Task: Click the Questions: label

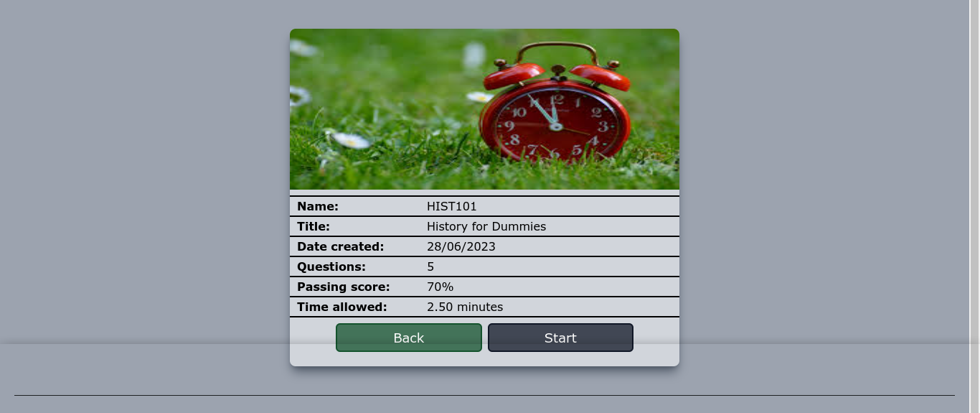Action: (x=331, y=267)
